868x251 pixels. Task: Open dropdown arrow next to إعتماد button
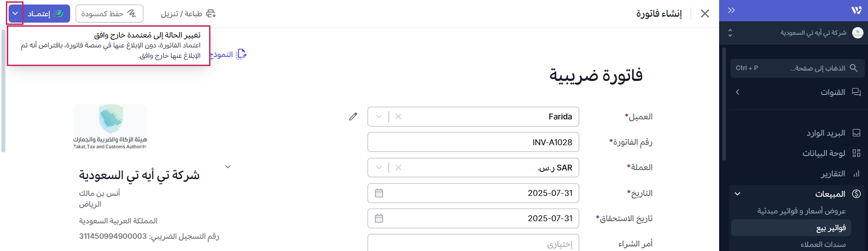[x=15, y=14]
